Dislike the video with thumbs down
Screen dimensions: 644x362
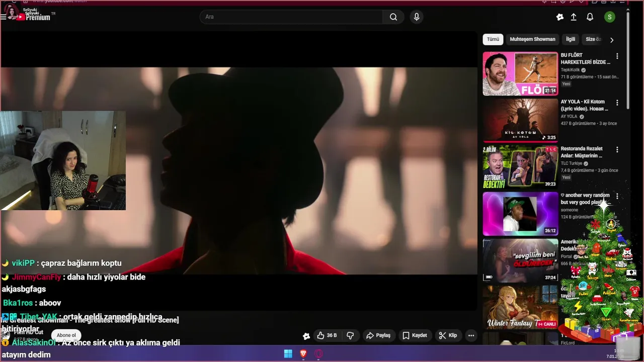(351, 335)
